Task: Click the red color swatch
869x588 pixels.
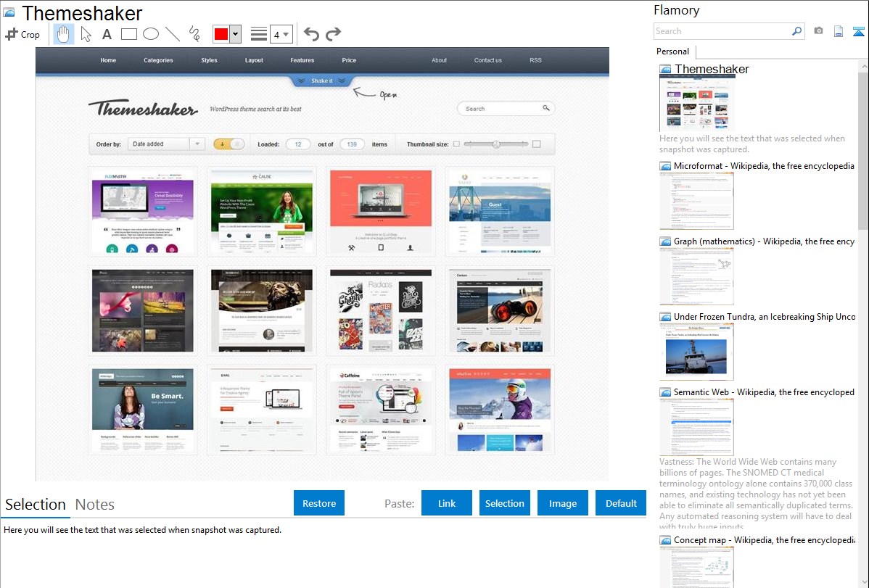Action: tap(221, 34)
